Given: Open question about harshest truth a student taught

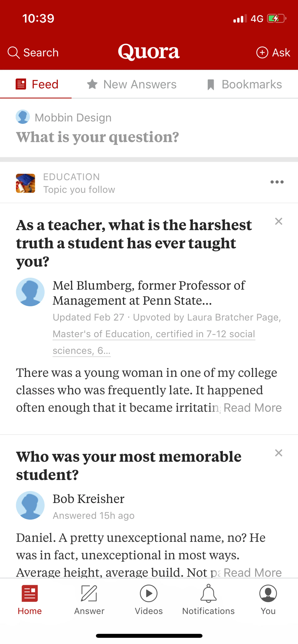Looking at the screenshot, I should 134,243.
